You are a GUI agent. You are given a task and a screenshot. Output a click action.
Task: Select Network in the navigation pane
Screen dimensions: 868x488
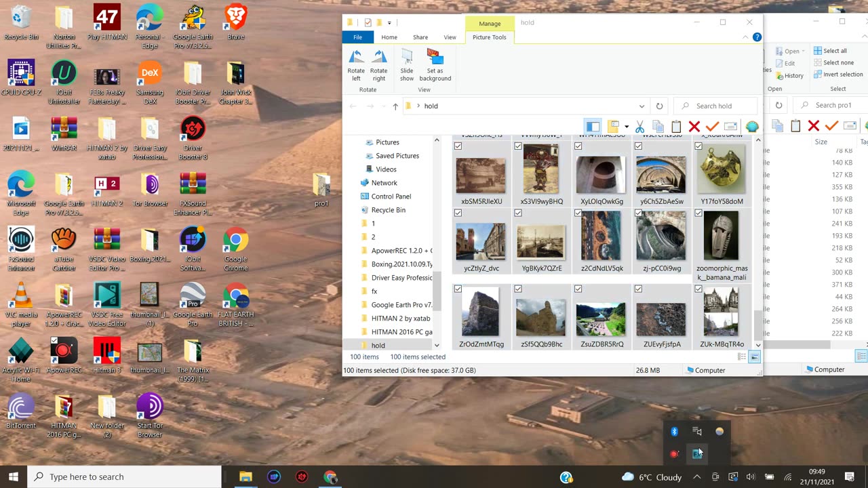tap(384, 183)
